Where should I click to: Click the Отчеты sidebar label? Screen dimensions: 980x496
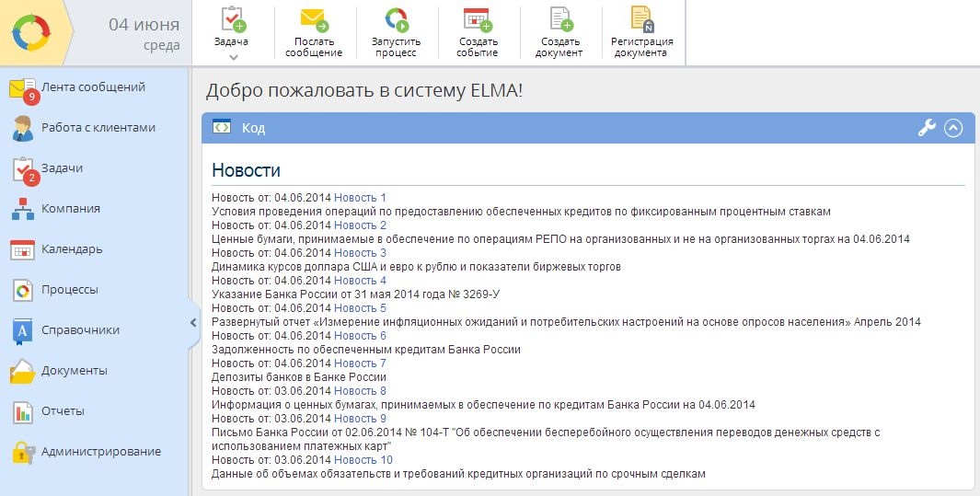click(63, 411)
